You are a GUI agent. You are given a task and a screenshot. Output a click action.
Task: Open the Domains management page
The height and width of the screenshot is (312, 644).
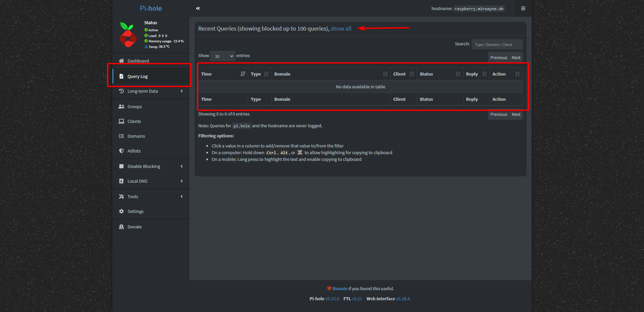136,136
